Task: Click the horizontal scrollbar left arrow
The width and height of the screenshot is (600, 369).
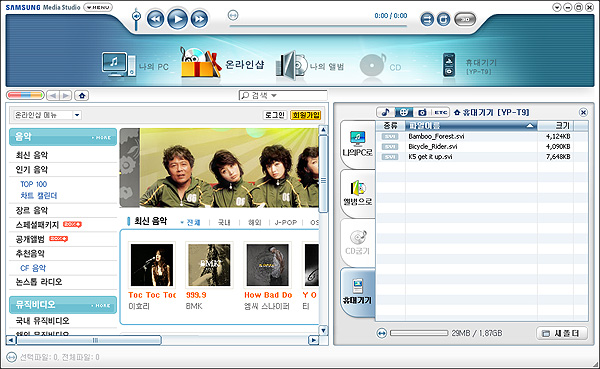Action: [x=11, y=340]
